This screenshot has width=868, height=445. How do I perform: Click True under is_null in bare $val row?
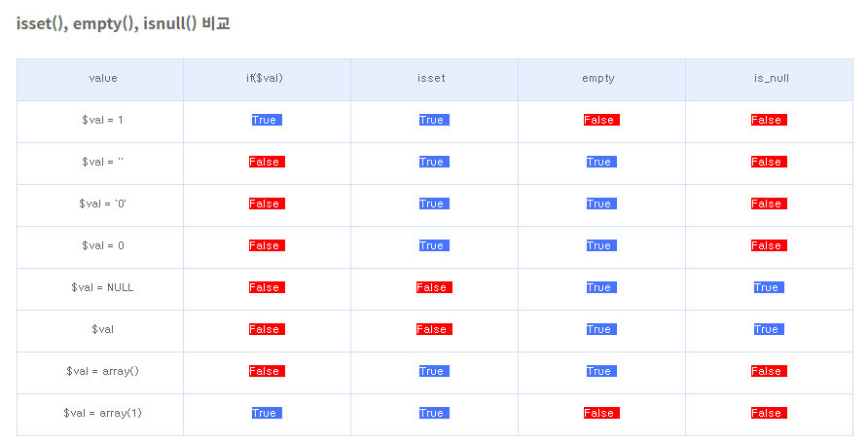click(769, 329)
